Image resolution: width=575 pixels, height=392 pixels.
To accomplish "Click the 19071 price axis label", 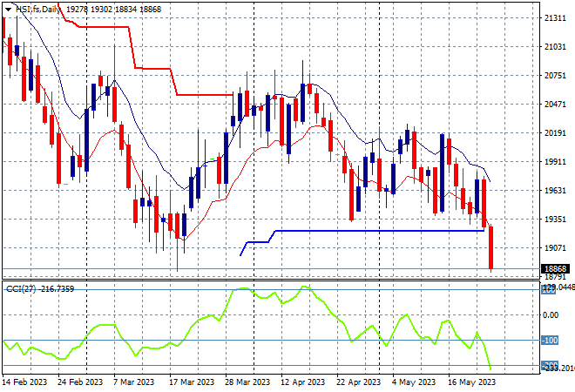I will click(555, 248).
